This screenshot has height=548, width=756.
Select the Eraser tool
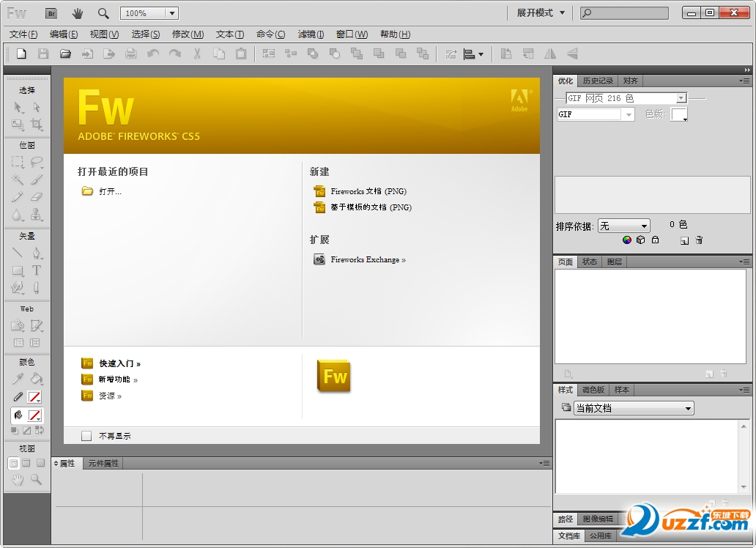[36, 197]
